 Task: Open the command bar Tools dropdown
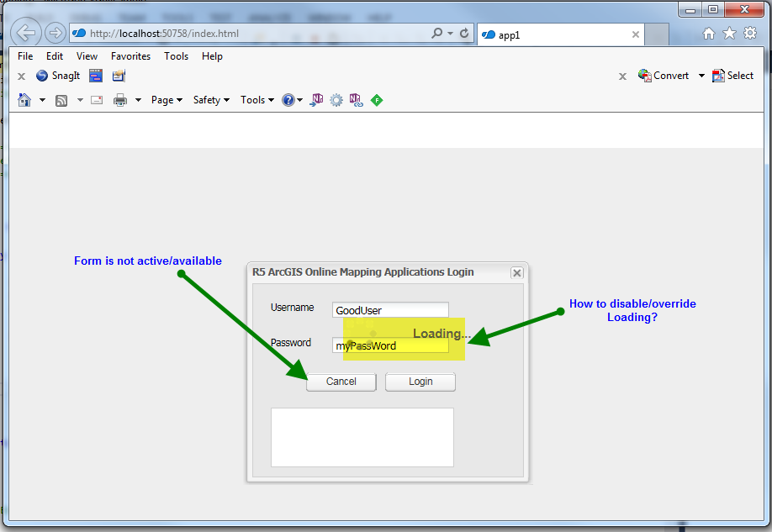pyautogui.click(x=257, y=100)
